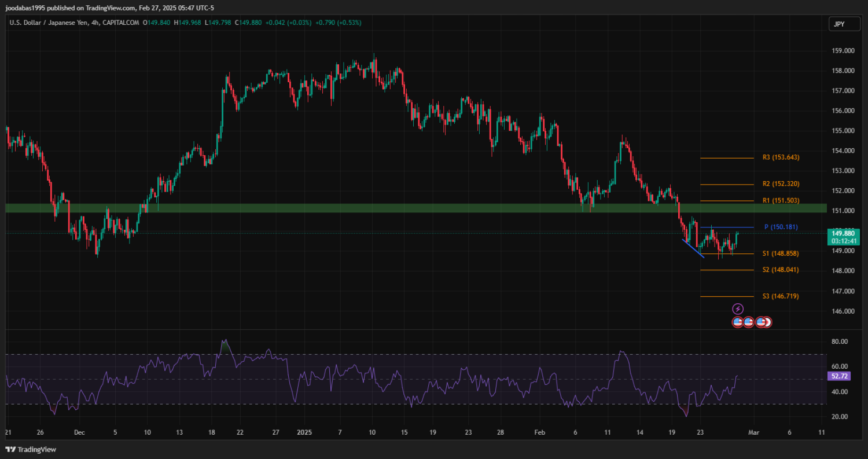The image size is (868, 459).
Task: Click the RSI value label 52.72
Action: tap(839, 376)
